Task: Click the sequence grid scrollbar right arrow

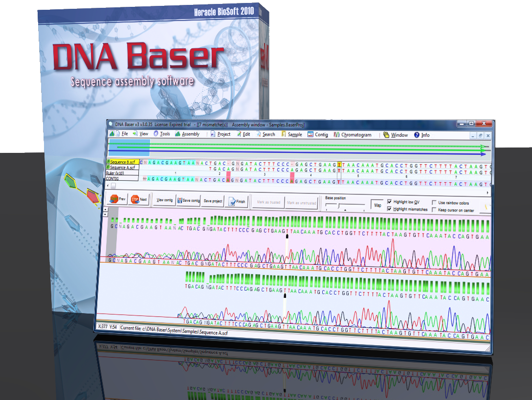Action: click(x=488, y=192)
